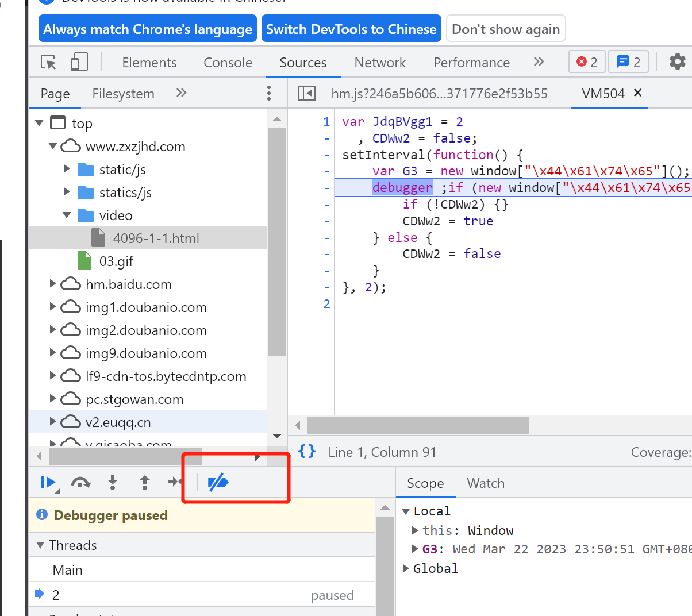Step out of current function
The width and height of the screenshot is (692, 616).
145,482
